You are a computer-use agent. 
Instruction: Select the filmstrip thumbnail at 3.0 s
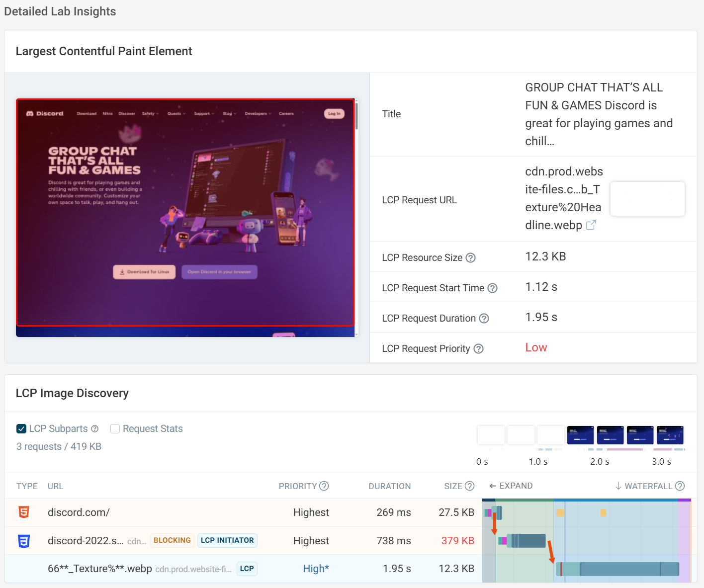click(670, 435)
